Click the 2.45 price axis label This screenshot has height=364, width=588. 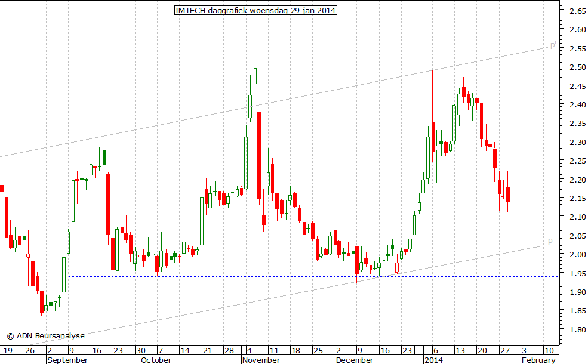point(577,86)
